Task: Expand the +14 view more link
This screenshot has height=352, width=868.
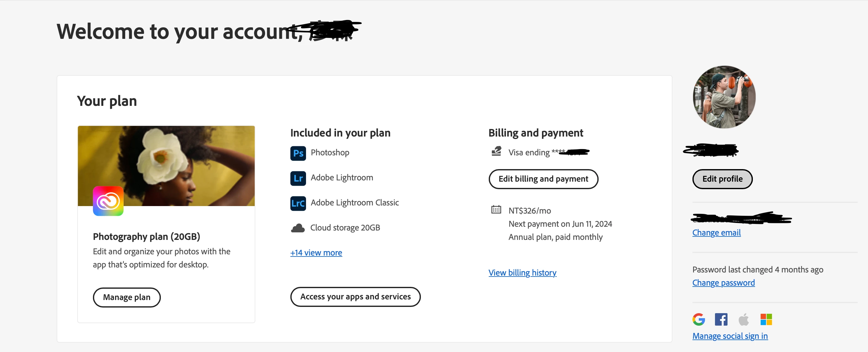Action: click(316, 252)
